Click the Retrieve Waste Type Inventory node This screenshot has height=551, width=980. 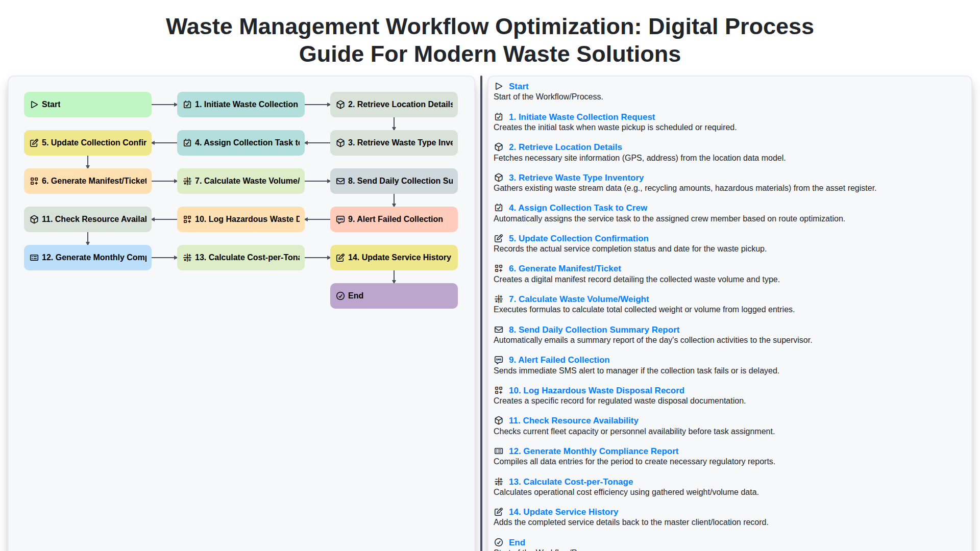[x=394, y=142]
